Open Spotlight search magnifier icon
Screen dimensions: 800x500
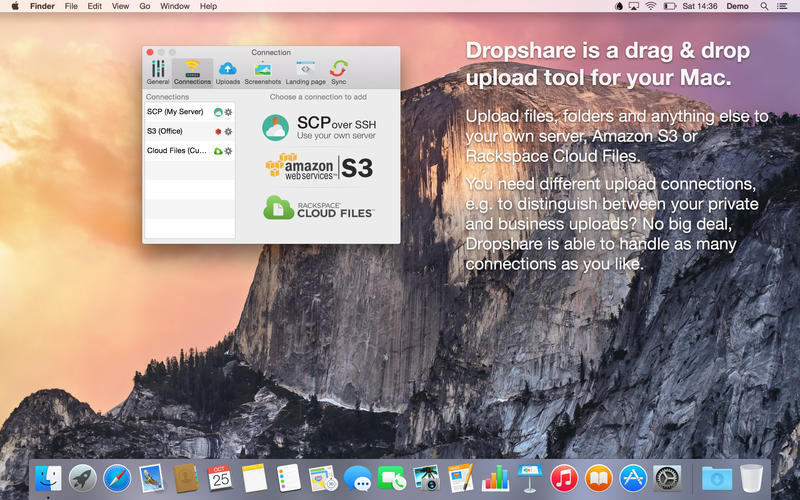tap(764, 6)
